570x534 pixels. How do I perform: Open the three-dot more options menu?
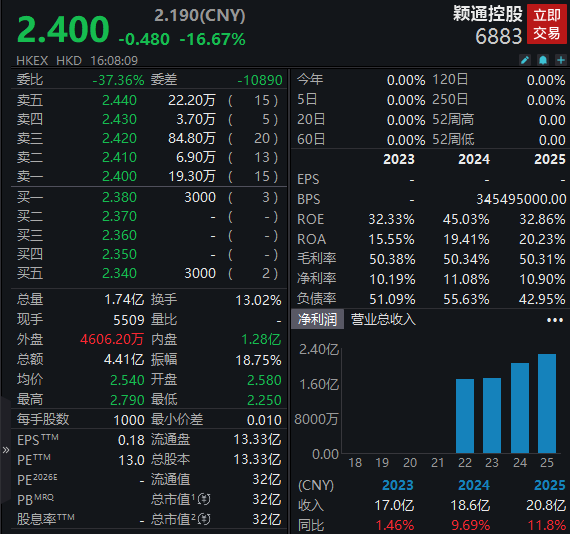tap(555, 320)
